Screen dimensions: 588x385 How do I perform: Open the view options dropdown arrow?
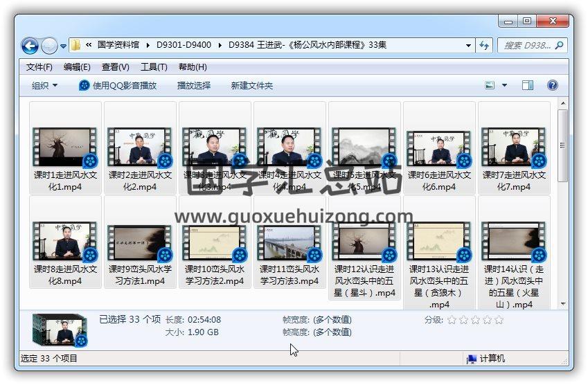point(504,85)
